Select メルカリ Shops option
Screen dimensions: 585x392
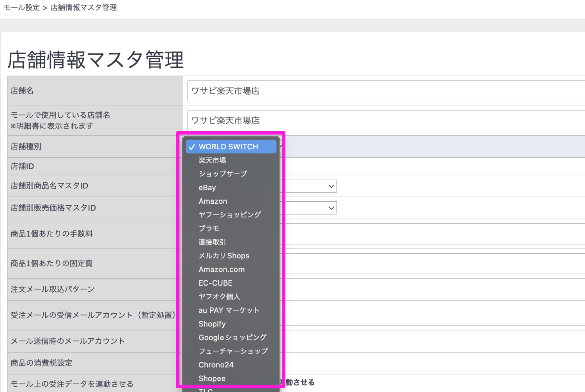click(231, 256)
